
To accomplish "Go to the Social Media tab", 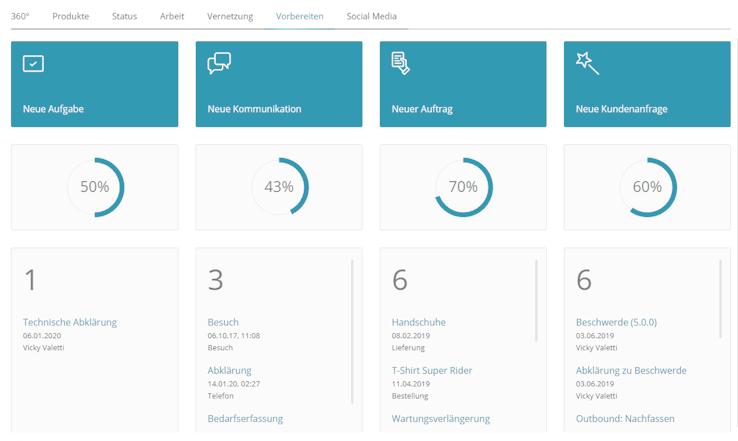I will pyautogui.click(x=371, y=16).
